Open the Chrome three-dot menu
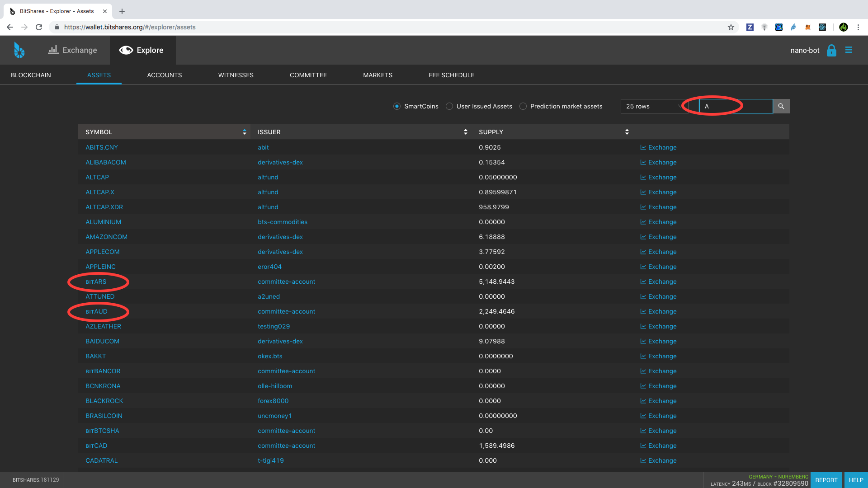Screen dimensions: 868x488 click(858, 27)
